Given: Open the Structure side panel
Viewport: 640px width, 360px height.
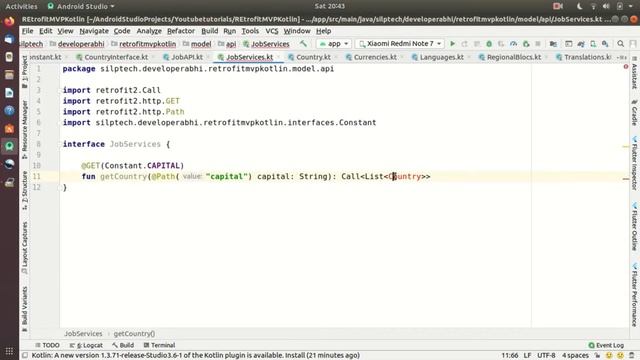Looking at the screenshot, I should (24, 190).
